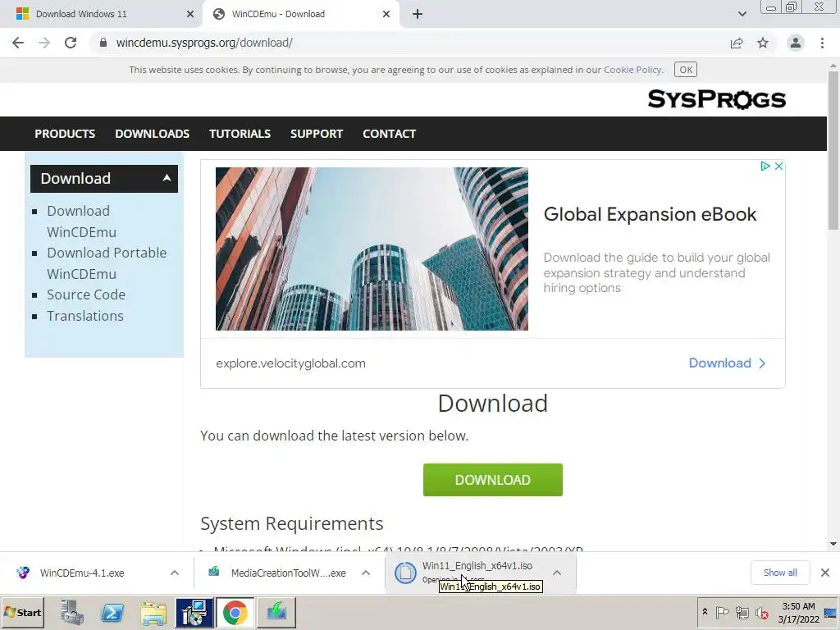Click Global Expansion eBook ad title
Screen dimensions: 840x630
650,214
